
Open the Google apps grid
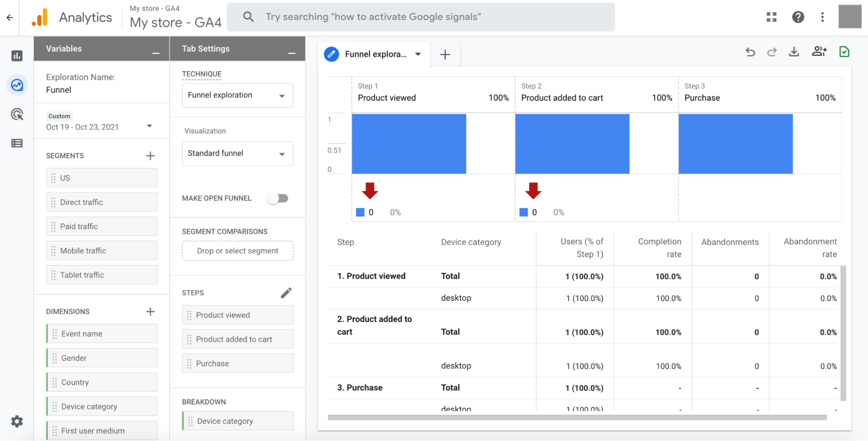pos(771,17)
